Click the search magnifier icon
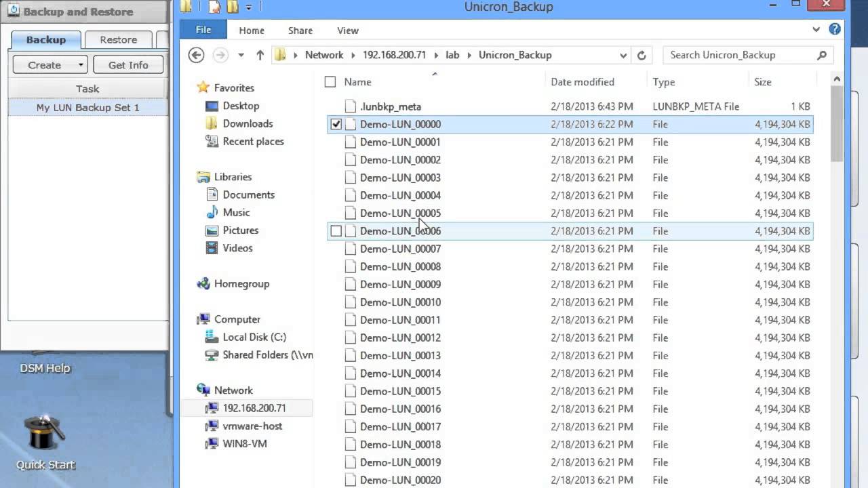This screenshot has height=488, width=868. click(x=822, y=55)
